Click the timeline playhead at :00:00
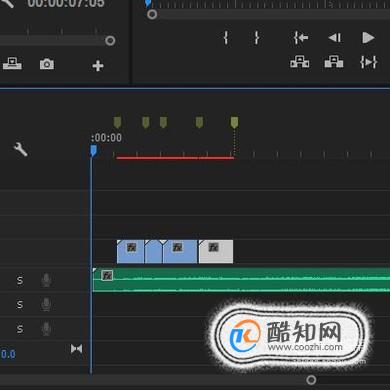The image size is (390, 390). [x=93, y=151]
